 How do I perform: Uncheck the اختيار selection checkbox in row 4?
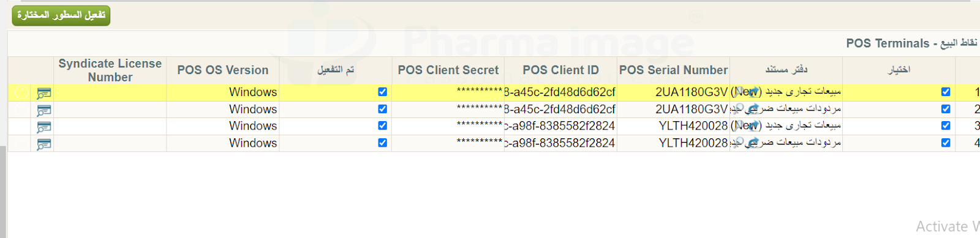[946, 143]
